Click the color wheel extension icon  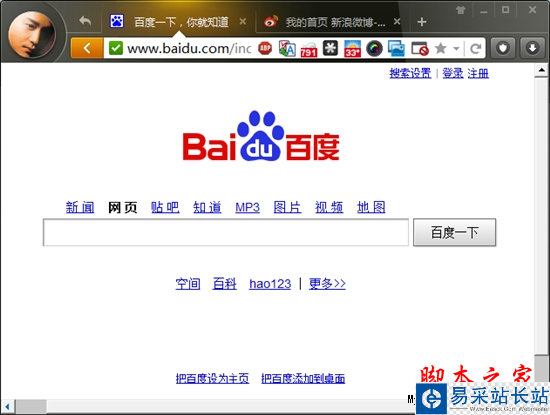coord(374,48)
